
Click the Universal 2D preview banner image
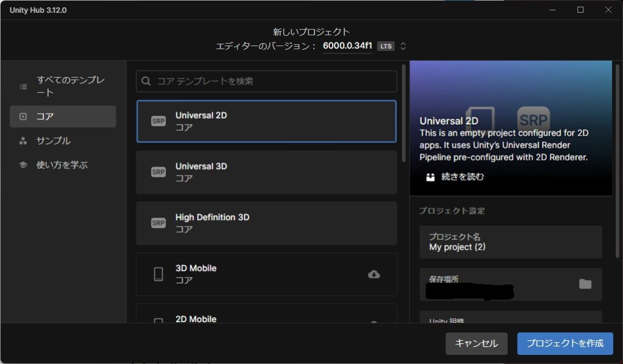pyautogui.click(x=510, y=128)
